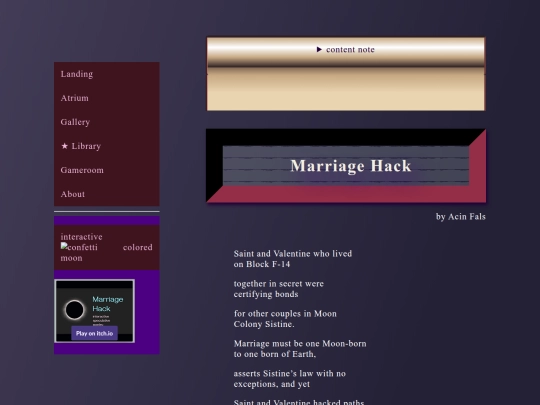Click the 'interactive' tag text
Screen dimensions: 540x405
pos(82,237)
